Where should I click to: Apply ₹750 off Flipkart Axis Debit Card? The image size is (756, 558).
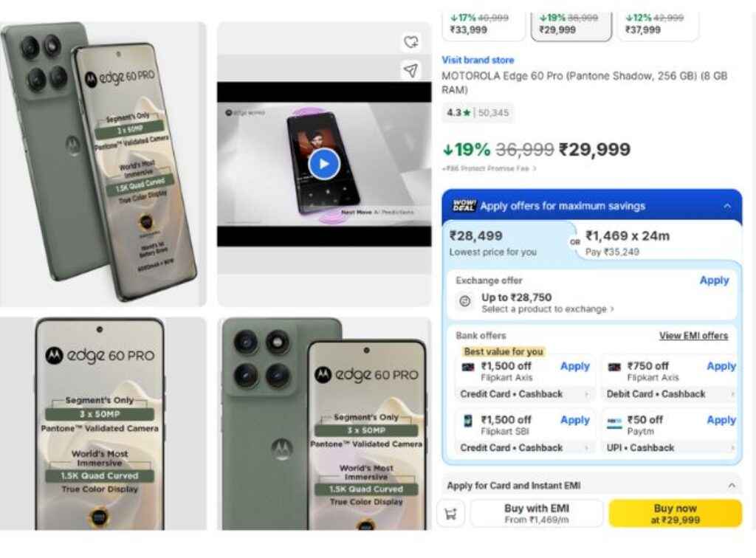click(x=721, y=366)
